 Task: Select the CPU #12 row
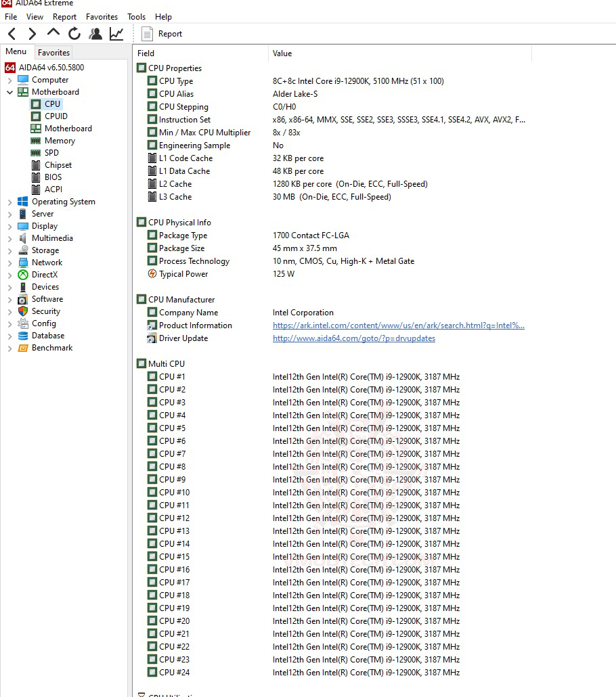(334, 518)
